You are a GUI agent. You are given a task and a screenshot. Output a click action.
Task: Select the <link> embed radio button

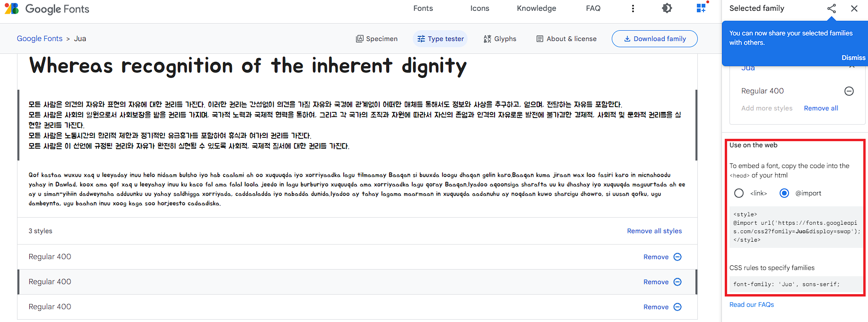tap(739, 193)
